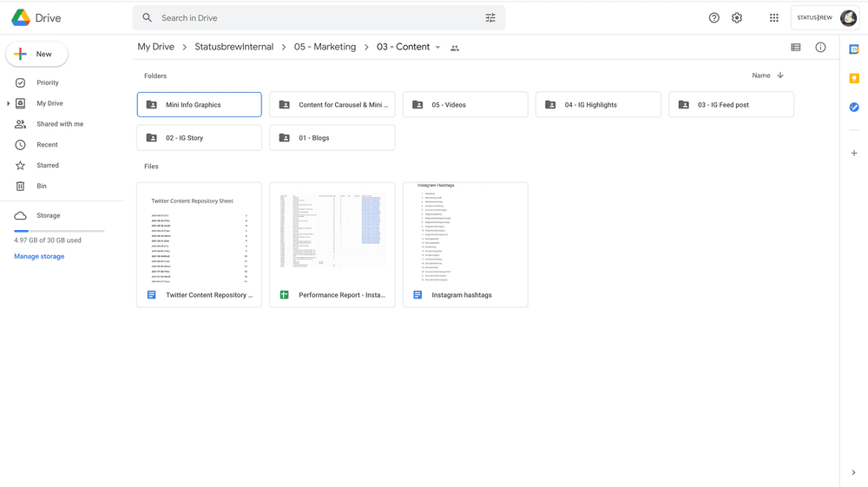Open Google Calendar side panel icon
This screenshot has height=487, width=868.
pos(854,49)
